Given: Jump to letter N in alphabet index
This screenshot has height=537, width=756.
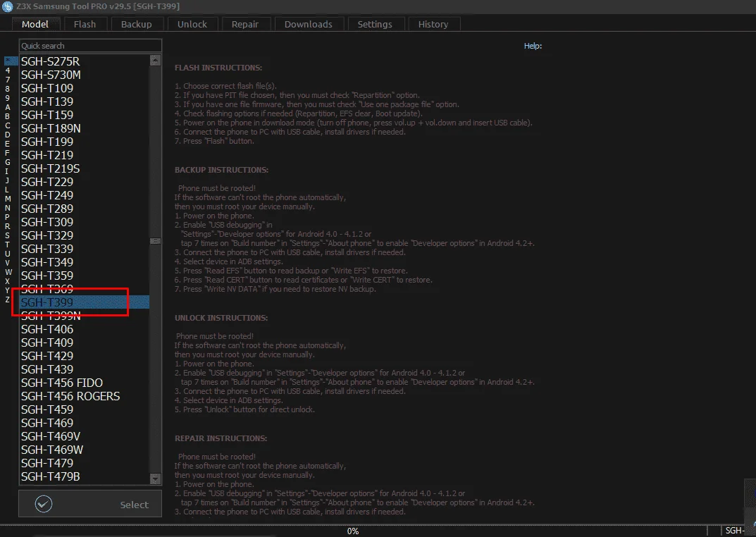Looking at the screenshot, I should (x=7, y=208).
